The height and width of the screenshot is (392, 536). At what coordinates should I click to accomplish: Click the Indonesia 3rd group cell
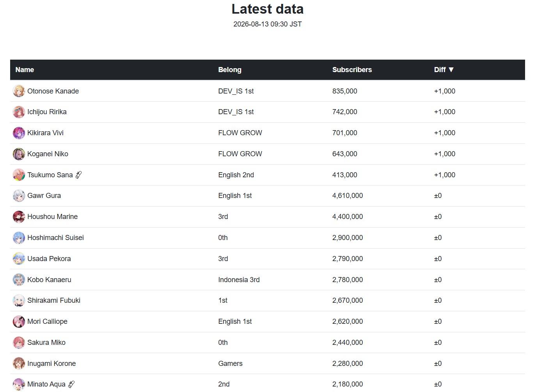239,280
